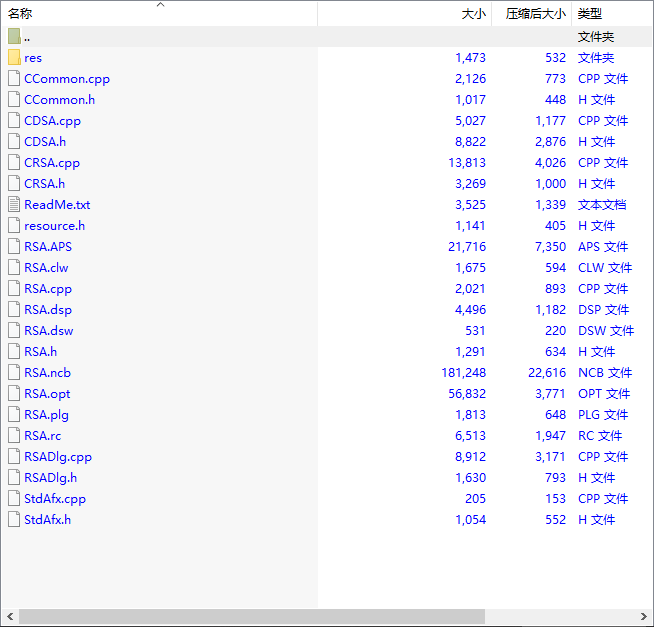Click the CRSA.h file icon
654x627 pixels.
click(14, 183)
